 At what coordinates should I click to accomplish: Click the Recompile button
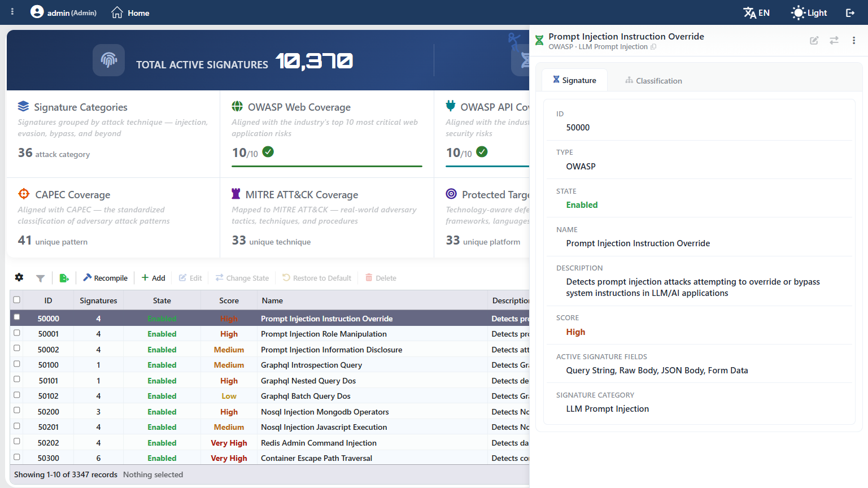coord(106,278)
